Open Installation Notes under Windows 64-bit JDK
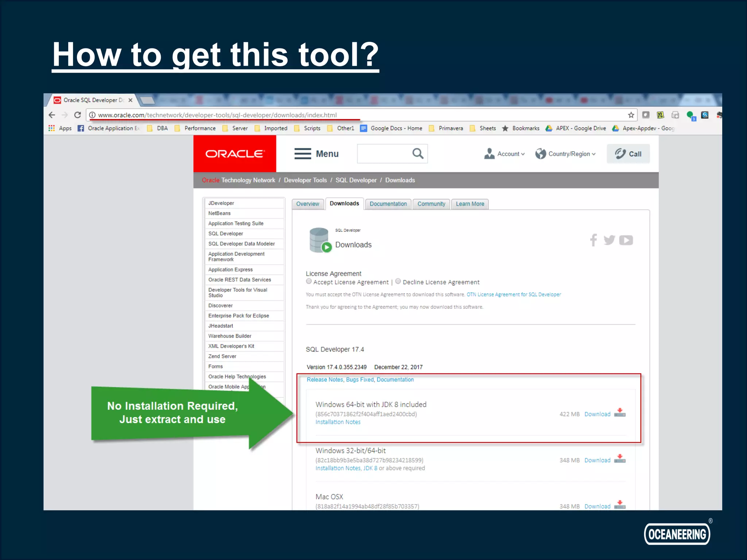Image resolution: width=747 pixels, height=560 pixels. pyautogui.click(x=338, y=422)
